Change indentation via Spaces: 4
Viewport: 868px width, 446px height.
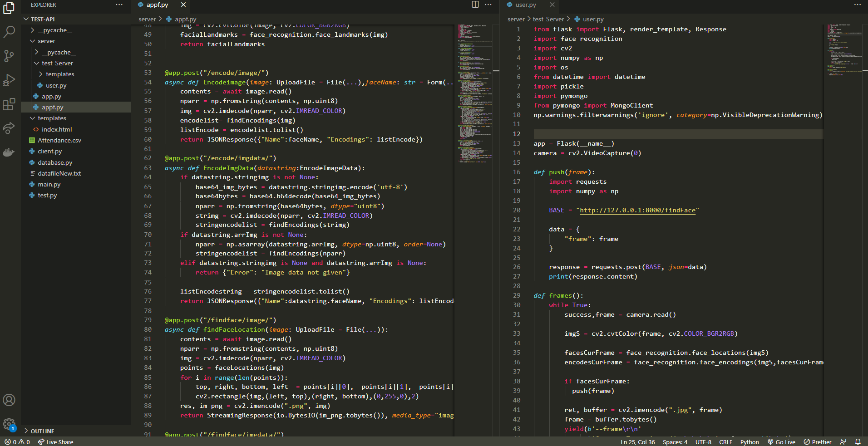675,442
